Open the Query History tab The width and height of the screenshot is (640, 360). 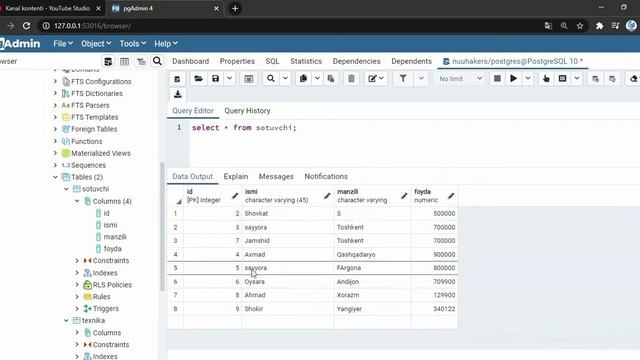[247, 111]
